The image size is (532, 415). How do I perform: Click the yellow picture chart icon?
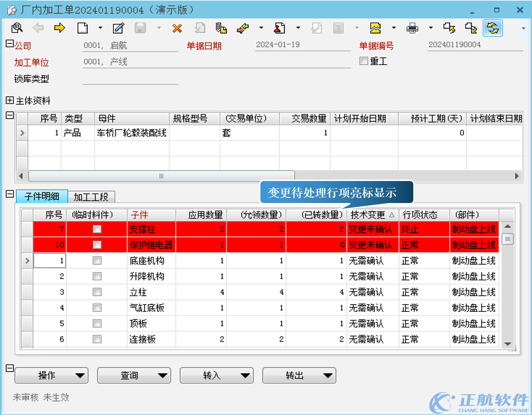click(375, 28)
